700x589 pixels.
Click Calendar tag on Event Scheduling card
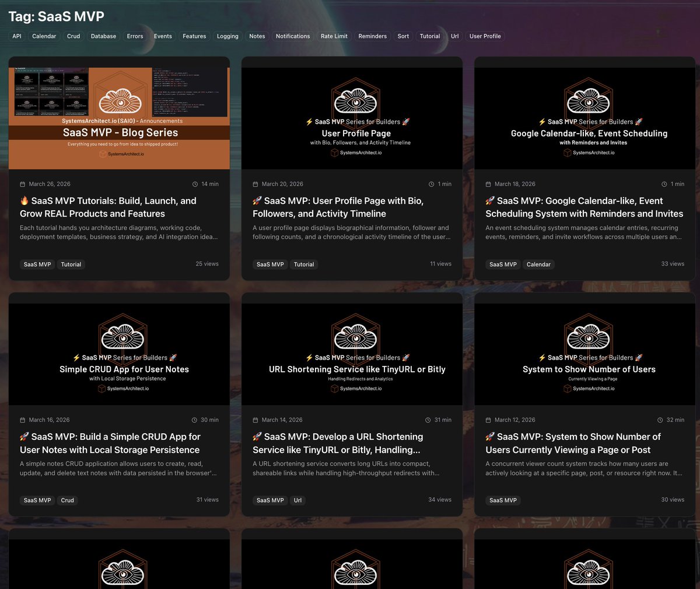(x=538, y=264)
